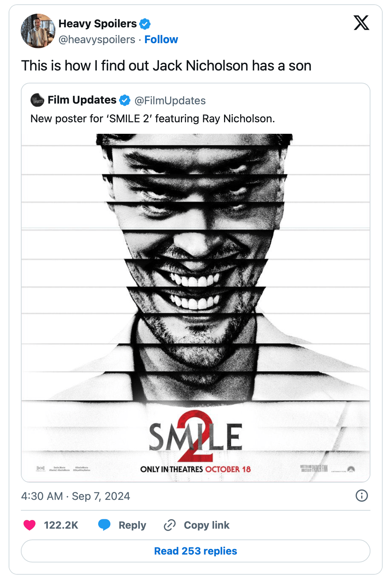Click the Film Updates avatar icon

point(37,100)
